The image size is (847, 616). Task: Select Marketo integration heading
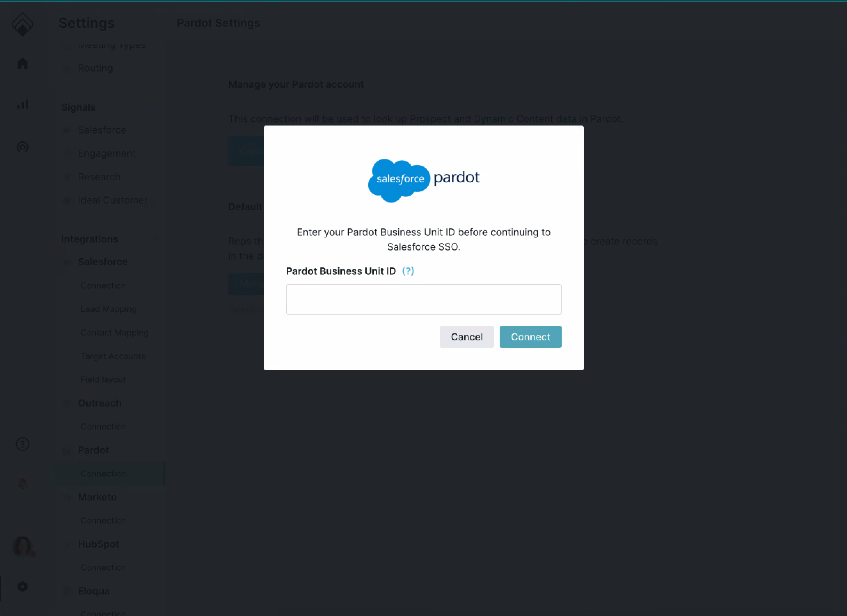(x=97, y=497)
